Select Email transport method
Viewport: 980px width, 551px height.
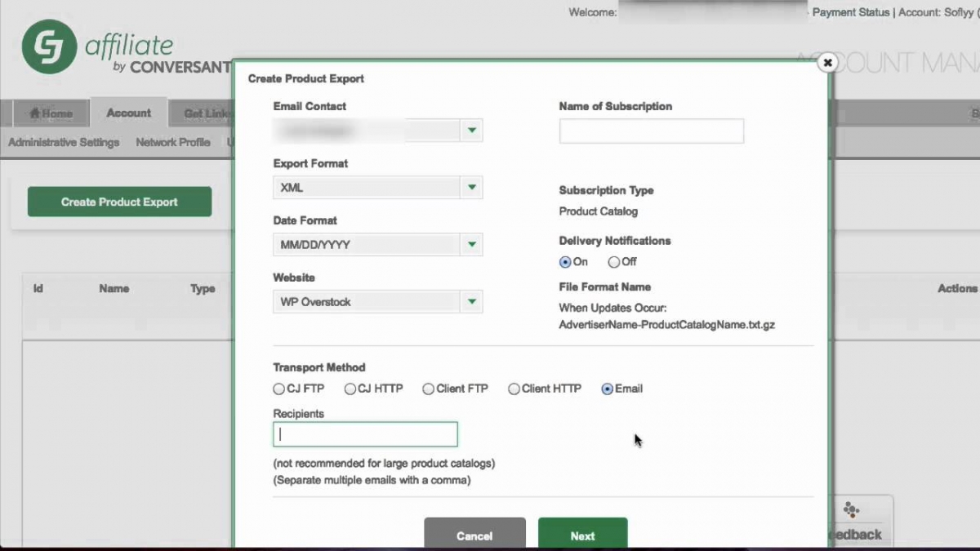click(607, 389)
